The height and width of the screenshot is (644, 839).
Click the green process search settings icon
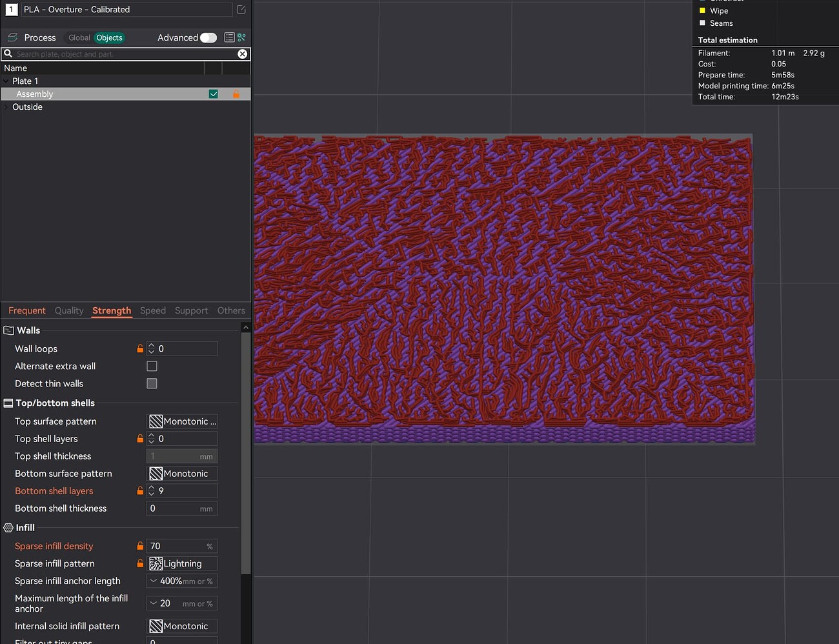pos(241,37)
